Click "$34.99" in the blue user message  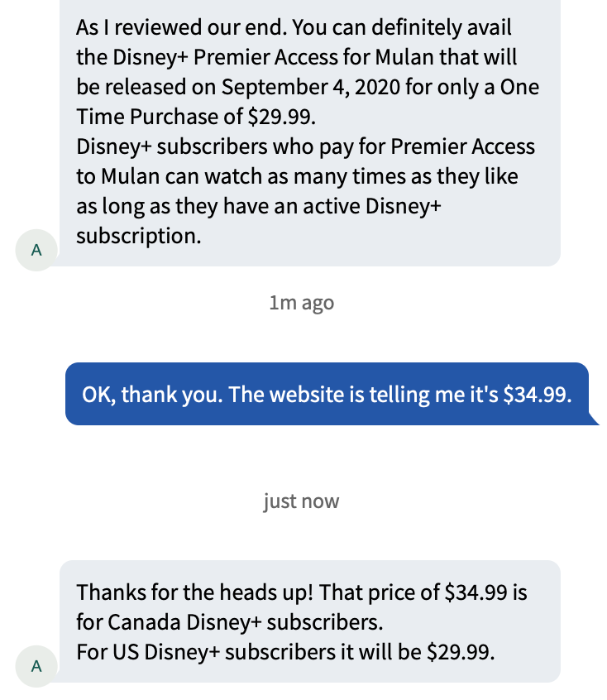[x=537, y=395]
